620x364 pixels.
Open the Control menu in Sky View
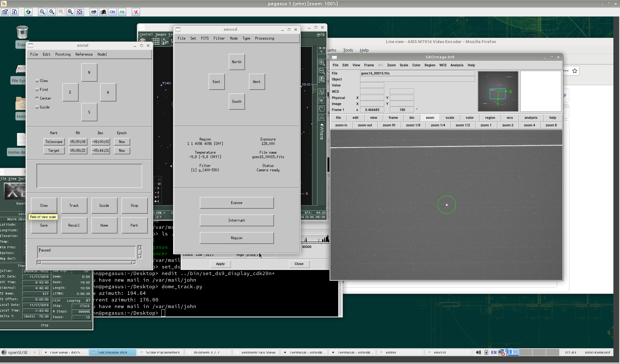coord(146,35)
